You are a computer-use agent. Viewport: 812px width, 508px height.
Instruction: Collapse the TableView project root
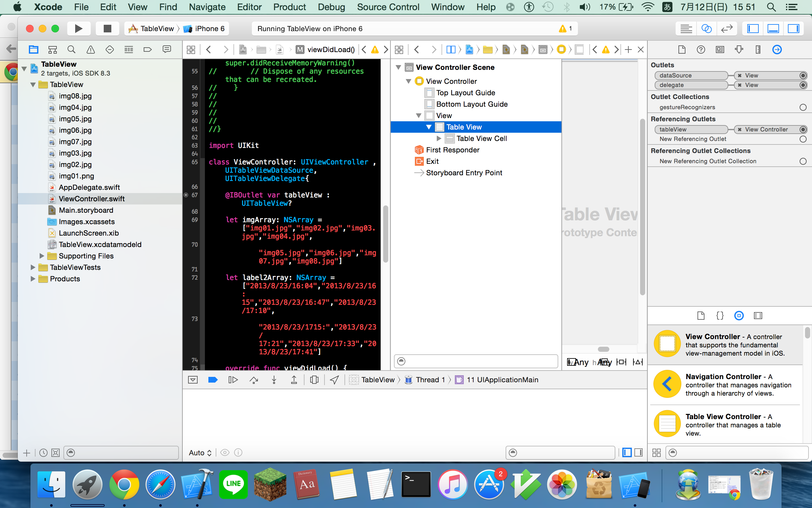pyautogui.click(x=24, y=69)
